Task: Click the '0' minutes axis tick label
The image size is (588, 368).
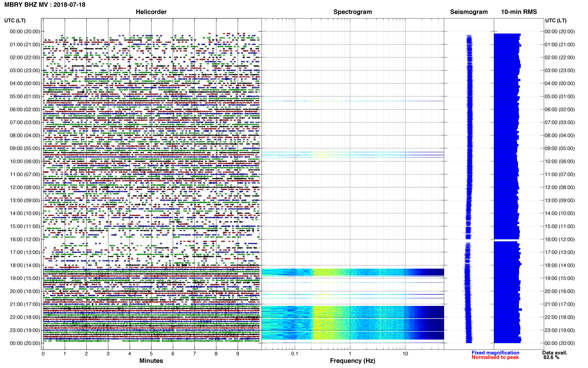Action: pyautogui.click(x=43, y=354)
